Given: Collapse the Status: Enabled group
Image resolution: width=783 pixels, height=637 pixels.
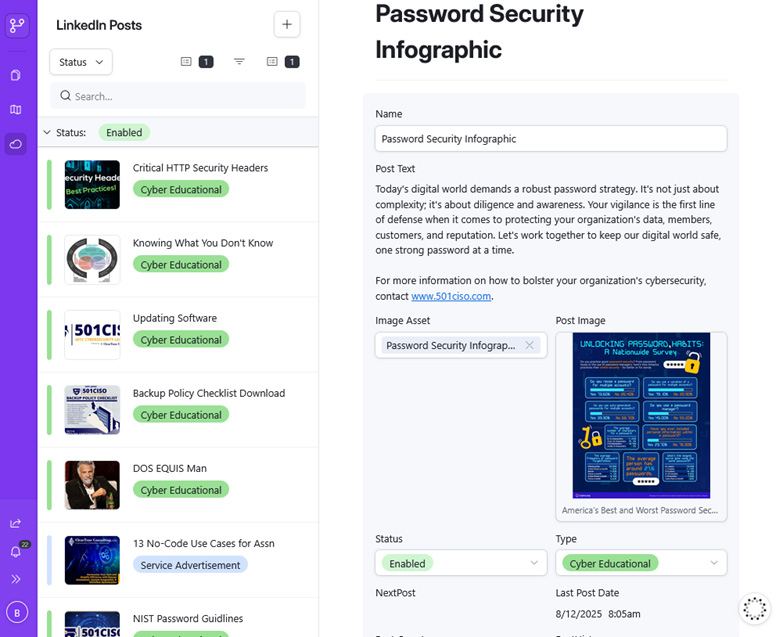Looking at the screenshot, I should point(47,132).
